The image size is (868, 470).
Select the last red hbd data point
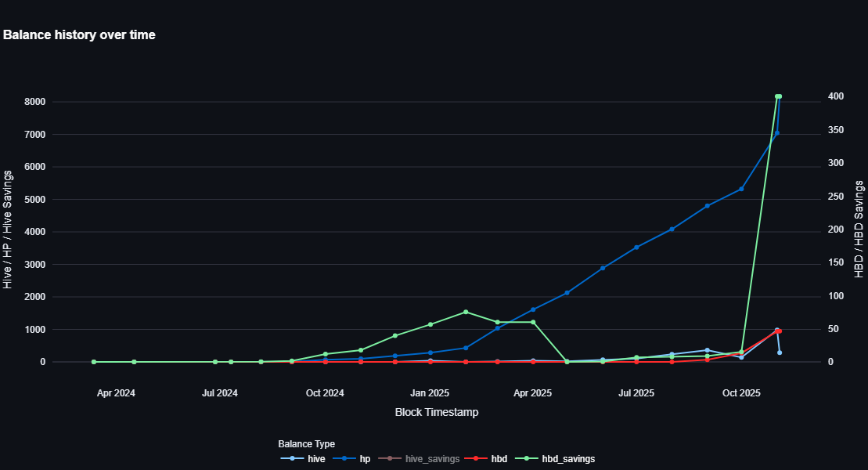(x=779, y=331)
